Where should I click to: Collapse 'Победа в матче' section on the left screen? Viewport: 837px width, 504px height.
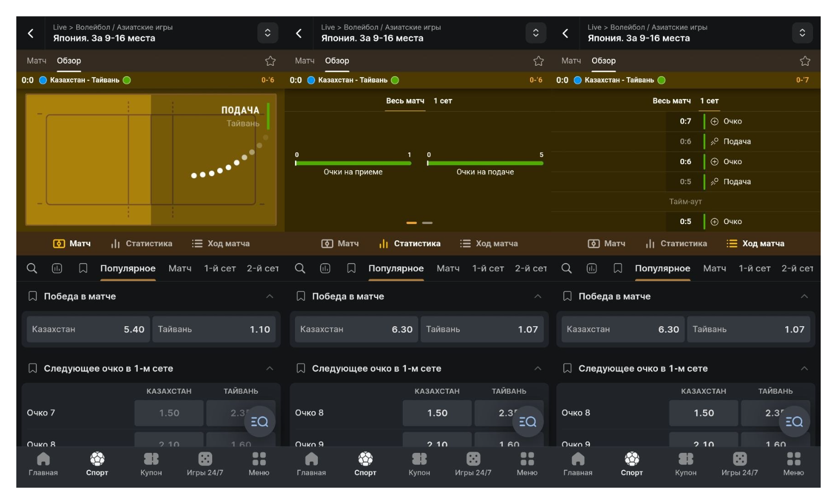pyautogui.click(x=270, y=296)
